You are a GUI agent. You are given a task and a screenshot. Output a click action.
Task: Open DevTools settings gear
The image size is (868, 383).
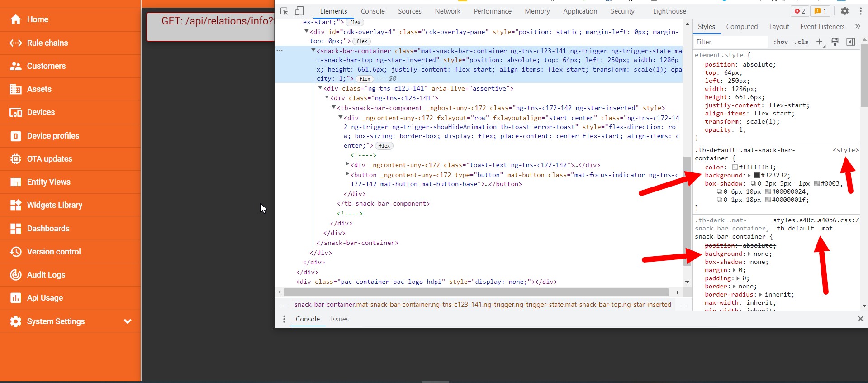coord(844,11)
